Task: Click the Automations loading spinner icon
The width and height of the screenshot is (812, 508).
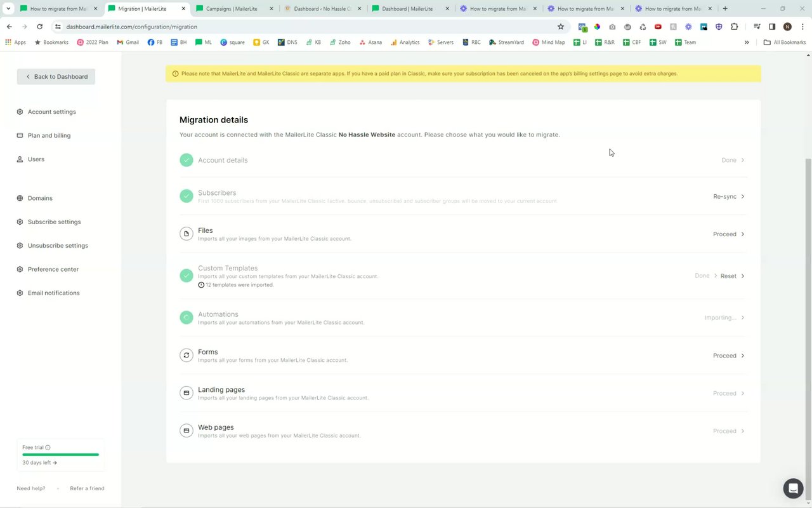Action: [x=186, y=317]
